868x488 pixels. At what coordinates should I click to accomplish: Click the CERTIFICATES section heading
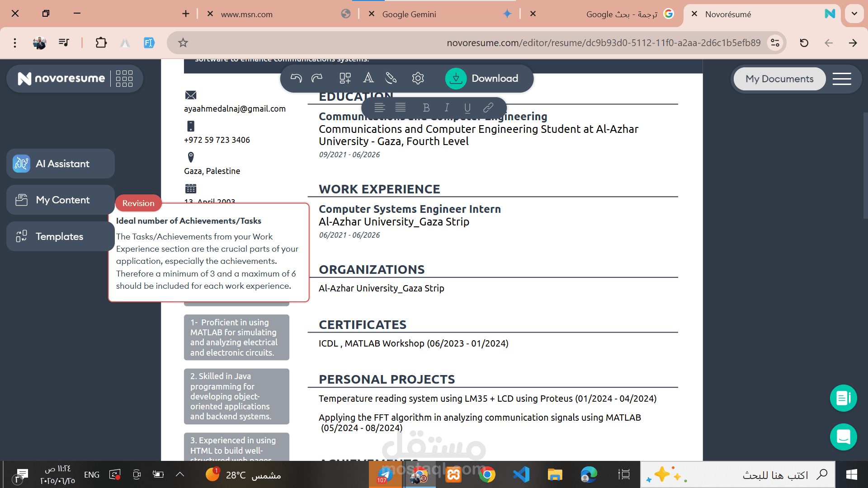(x=363, y=324)
